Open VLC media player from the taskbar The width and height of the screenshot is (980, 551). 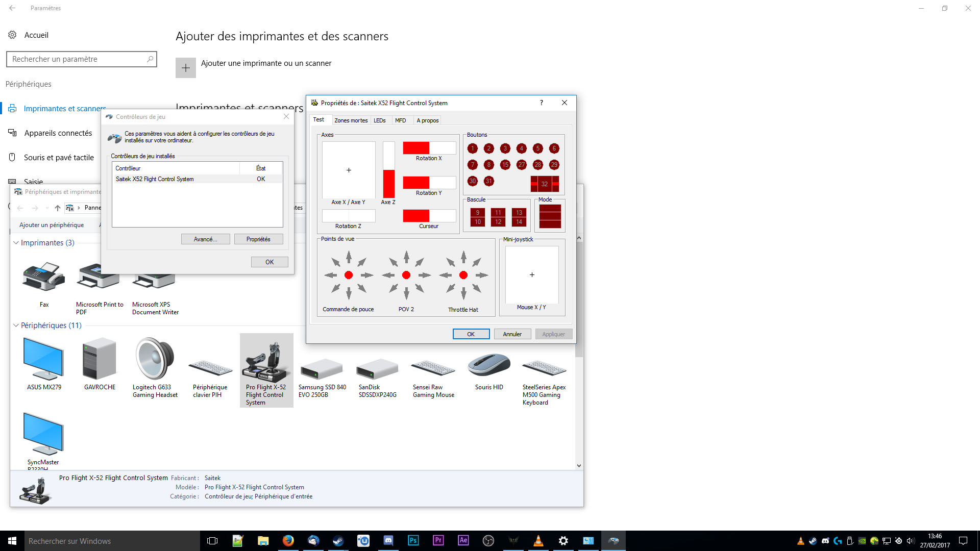pyautogui.click(x=538, y=541)
